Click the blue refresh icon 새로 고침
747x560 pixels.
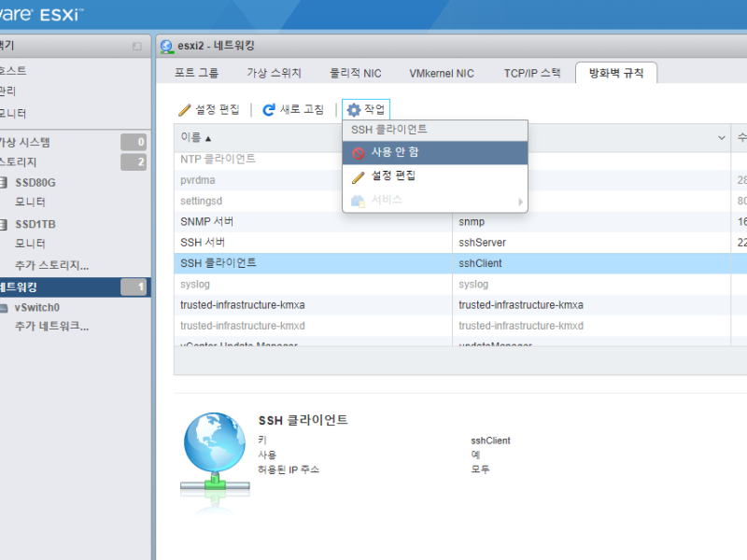269,110
